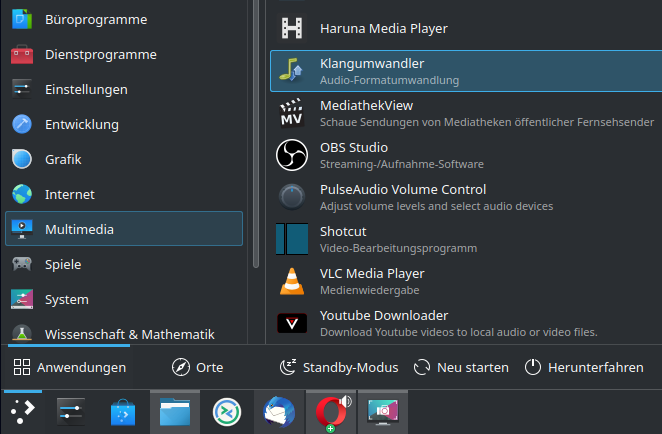The width and height of the screenshot is (662, 434).
Task: Launch the Discover software store from taskbar
Action: (x=123, y=412)
